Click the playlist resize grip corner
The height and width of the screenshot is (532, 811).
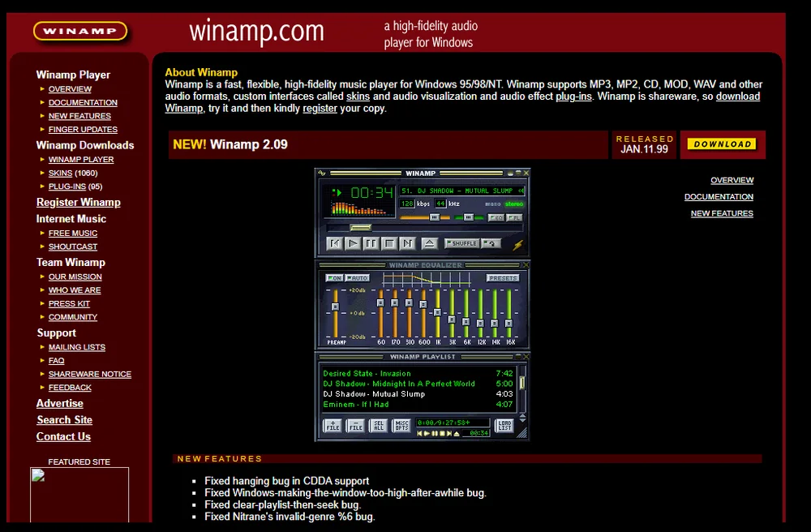pyautogui.click(x=522, y=433)
